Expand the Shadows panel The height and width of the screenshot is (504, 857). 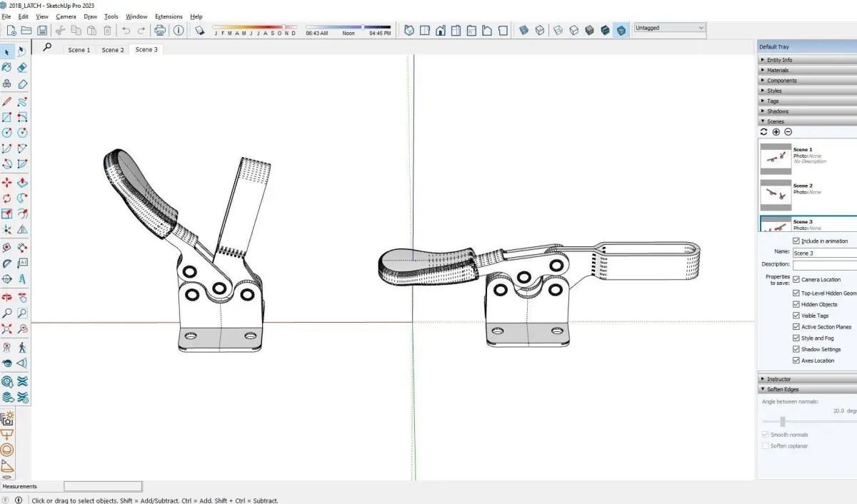pos(807,111)
